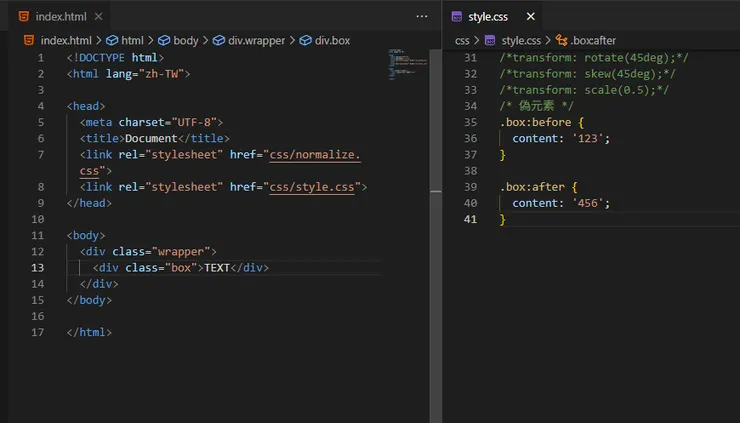Place cursor in the TEXT content of div.box
The width and height of the screenshot is (740, 423).
click(217, 268)
